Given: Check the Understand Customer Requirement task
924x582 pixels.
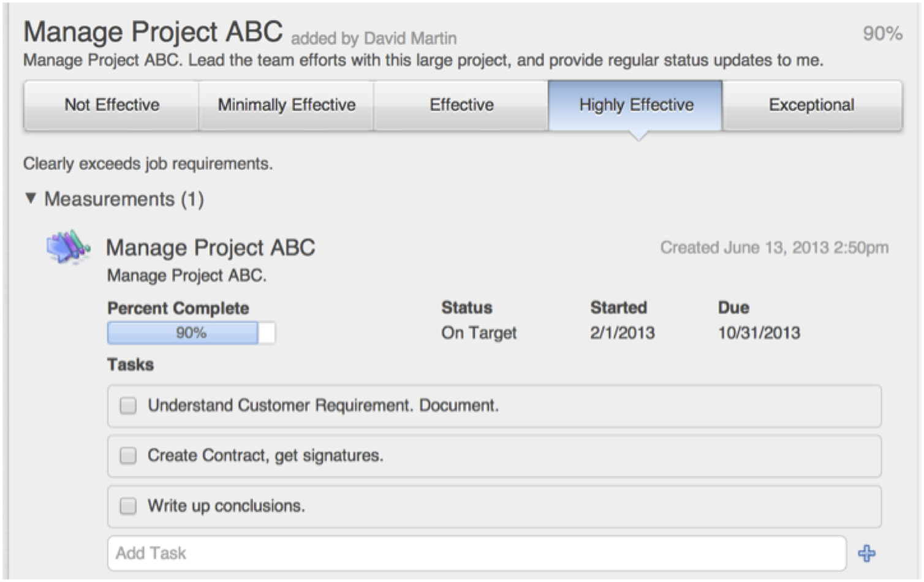Looking at the screenshot, I should 128,406.
